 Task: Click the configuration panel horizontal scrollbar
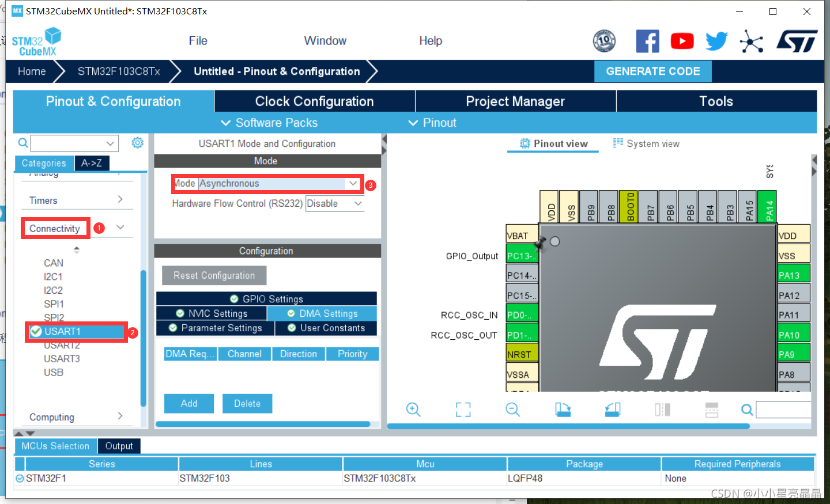coord(263,424)
